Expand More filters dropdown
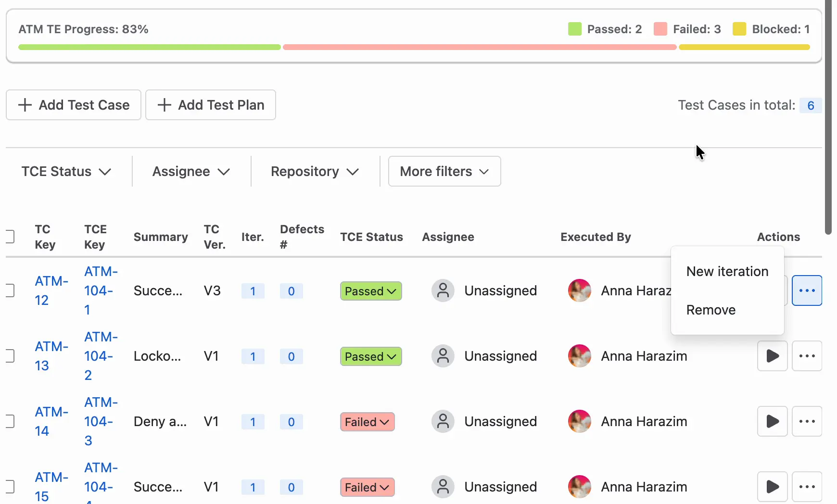 coord(444,171)
